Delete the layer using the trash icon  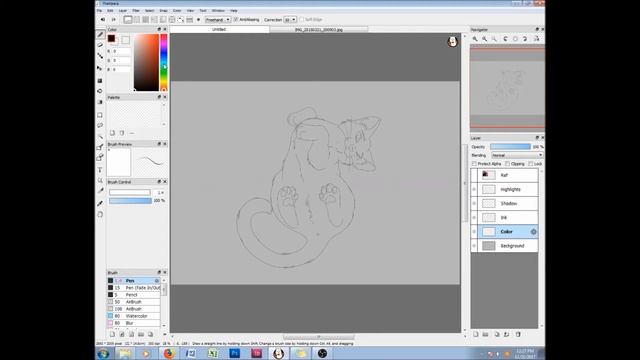[x=518, y=334]
